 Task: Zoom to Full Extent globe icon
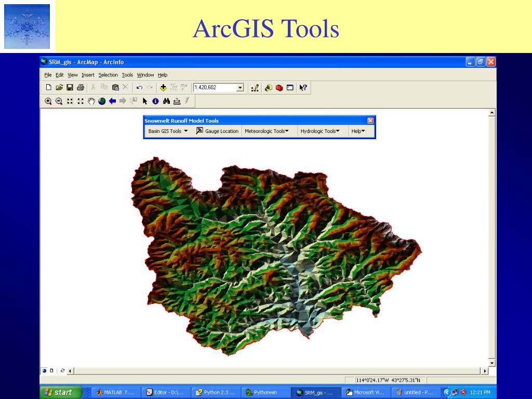(102, 101)
